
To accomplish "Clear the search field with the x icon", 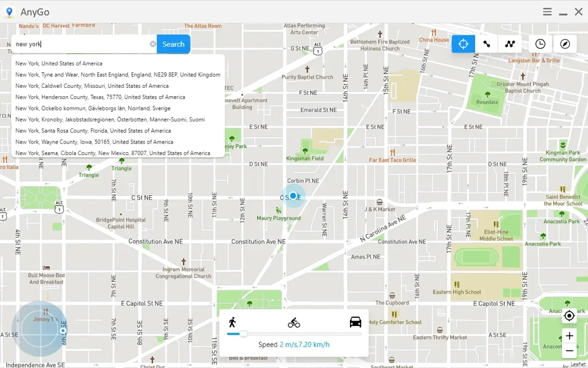I will pos(152,44).
